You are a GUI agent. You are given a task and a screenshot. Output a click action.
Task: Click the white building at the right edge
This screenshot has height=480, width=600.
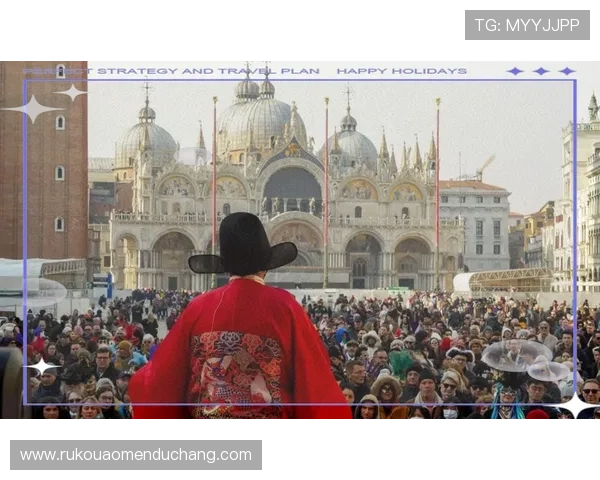pyautogui.click(x=580, y=200)
